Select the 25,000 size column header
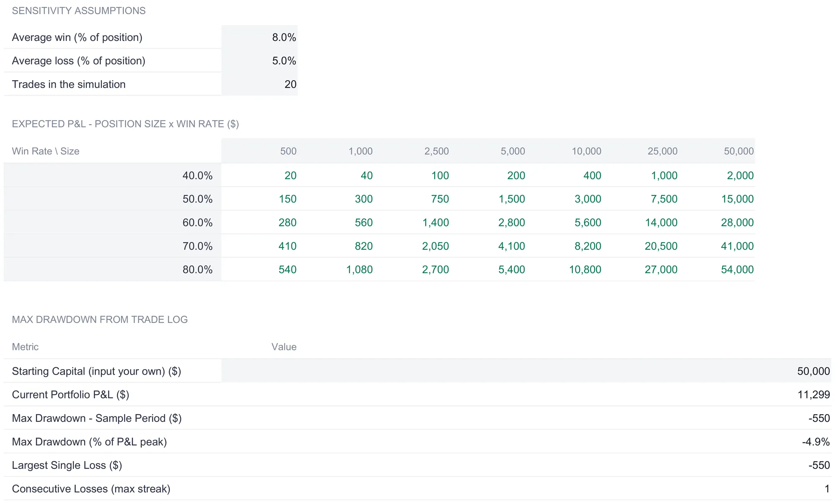This screenshot has height=504, width=835. point(663,151)
